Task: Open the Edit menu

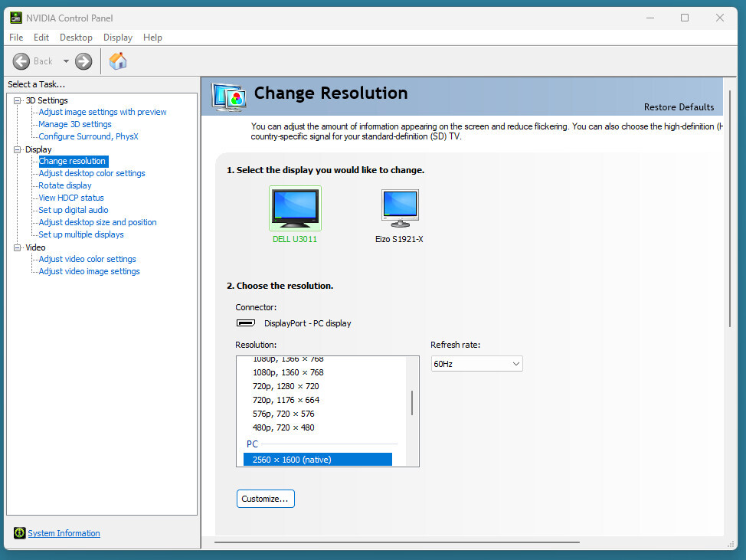Action: click(x=41, y=38)
